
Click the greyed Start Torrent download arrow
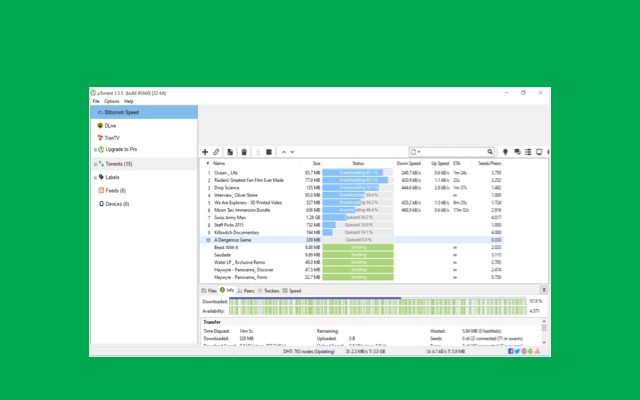click(258, 152)
